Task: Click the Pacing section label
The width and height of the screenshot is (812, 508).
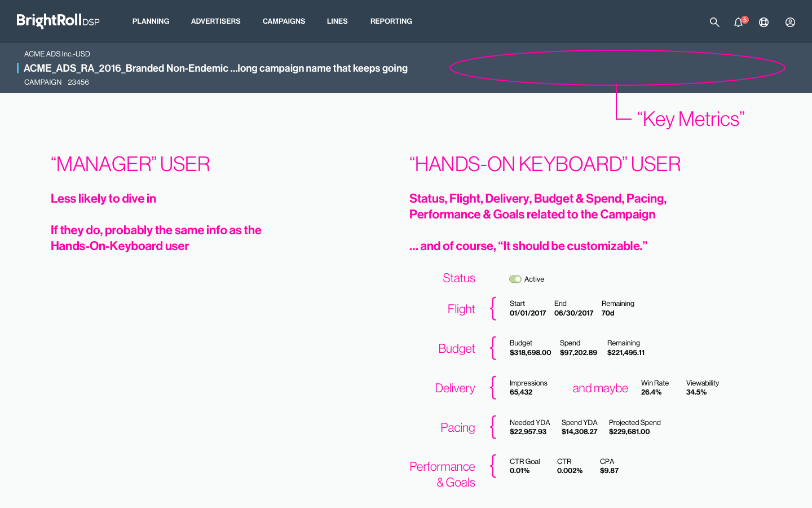Action: [457, 428]
